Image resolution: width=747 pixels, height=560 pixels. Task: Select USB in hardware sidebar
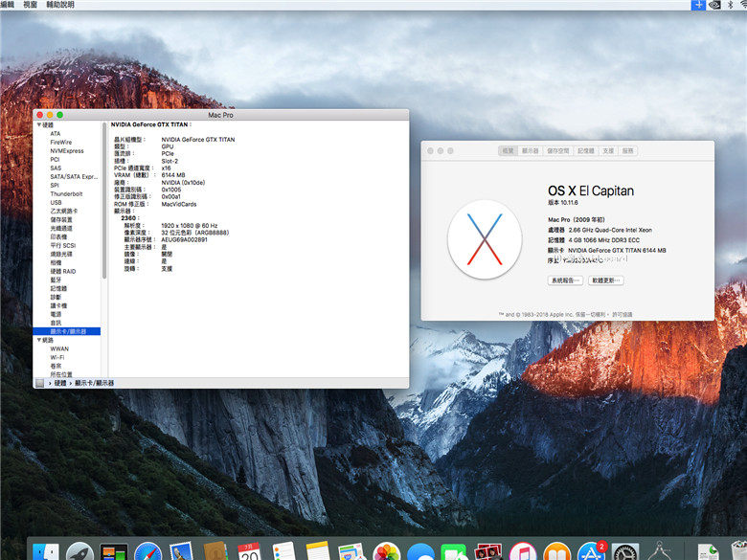click(x=56, y=202)
